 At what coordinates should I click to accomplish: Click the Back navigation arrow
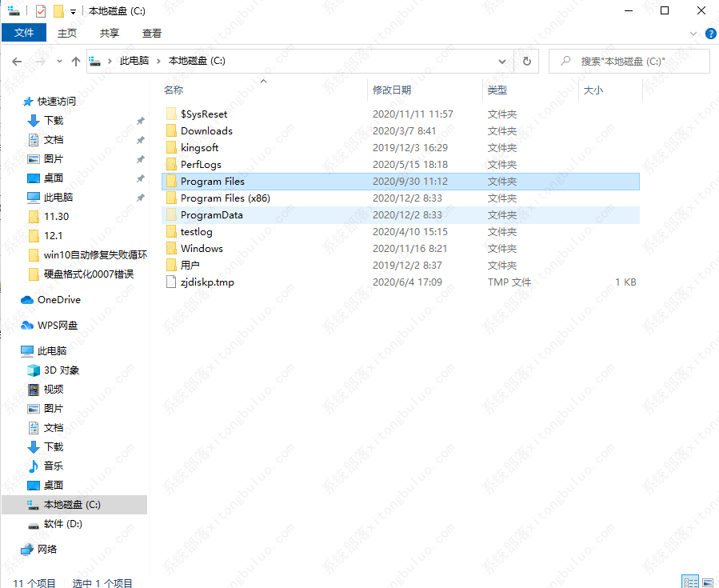pos(17,61)
